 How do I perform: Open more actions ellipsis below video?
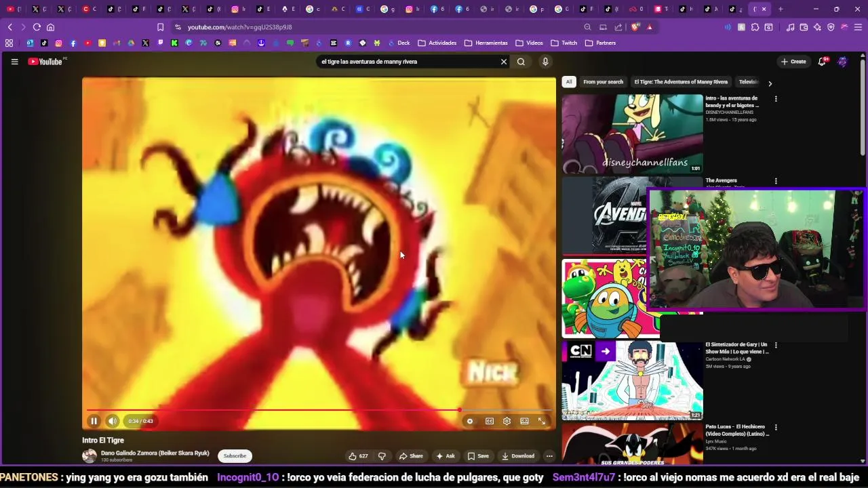click(x=549, y=456)
